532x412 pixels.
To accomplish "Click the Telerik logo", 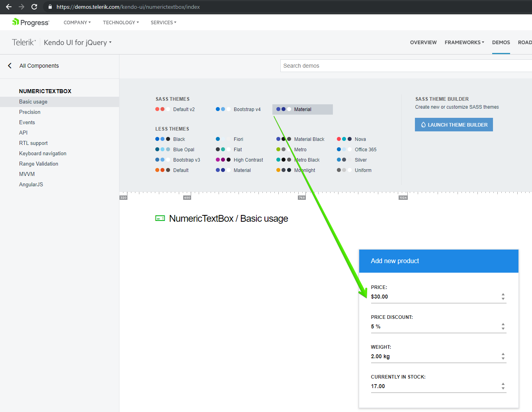I will [x=24, y=42].
